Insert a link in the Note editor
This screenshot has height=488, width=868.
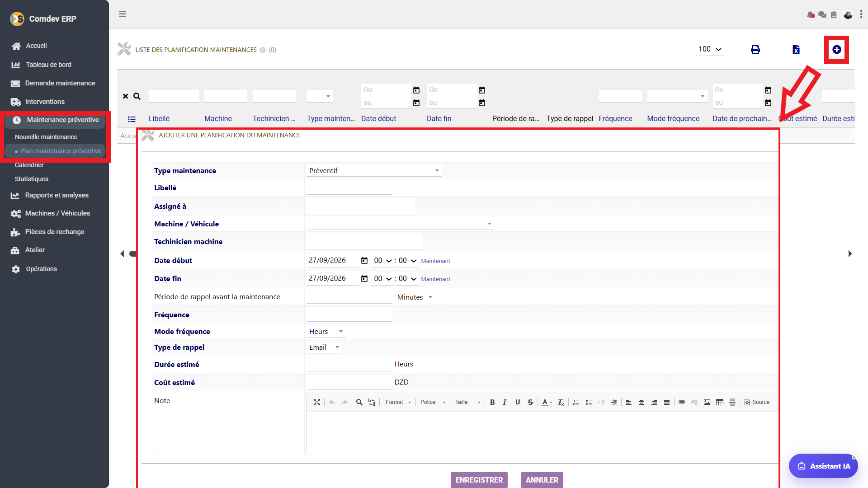point(682,402)
